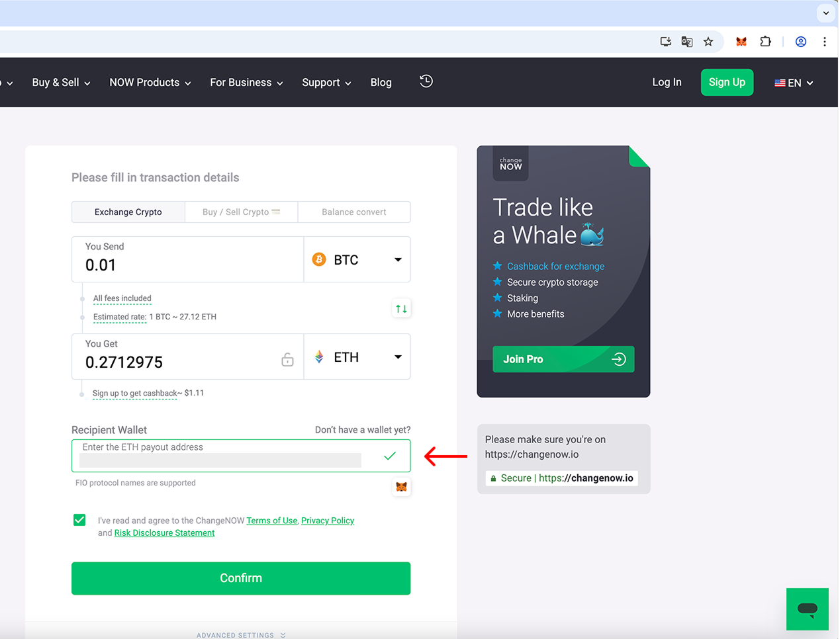Expand the Advanced Settings section
Viewport: 840px width, 639px height.
241,634
